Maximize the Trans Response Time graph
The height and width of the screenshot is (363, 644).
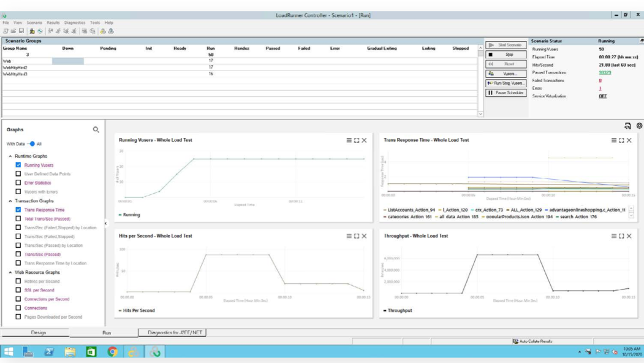click(621, 140)
